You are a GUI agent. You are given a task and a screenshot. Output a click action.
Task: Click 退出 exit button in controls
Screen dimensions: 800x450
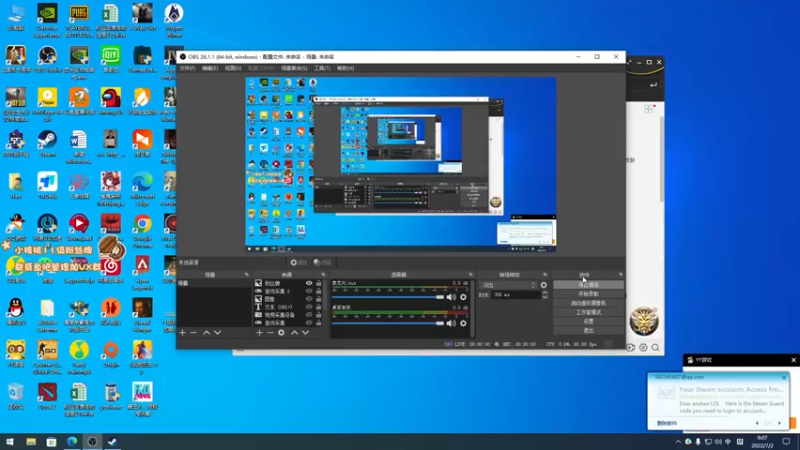tap(588, 331)
